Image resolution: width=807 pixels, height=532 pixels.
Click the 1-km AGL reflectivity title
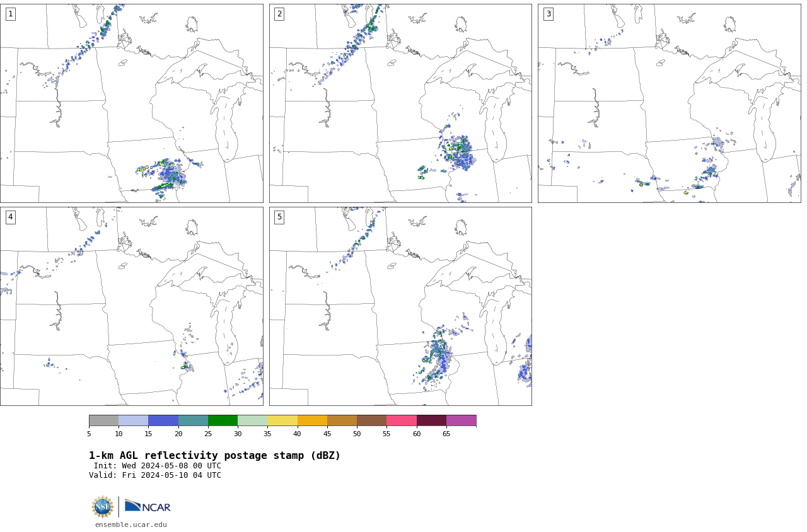(214, 456)
